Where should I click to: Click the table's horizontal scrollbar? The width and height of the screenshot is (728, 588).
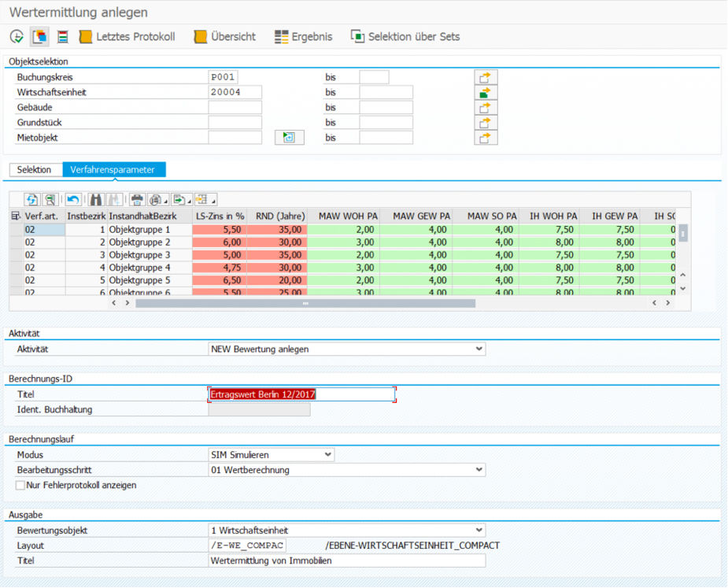tap(305, 302)
